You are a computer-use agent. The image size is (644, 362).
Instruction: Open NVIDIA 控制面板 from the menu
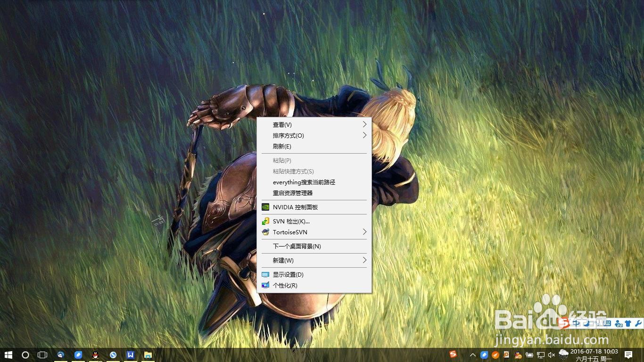314,207
